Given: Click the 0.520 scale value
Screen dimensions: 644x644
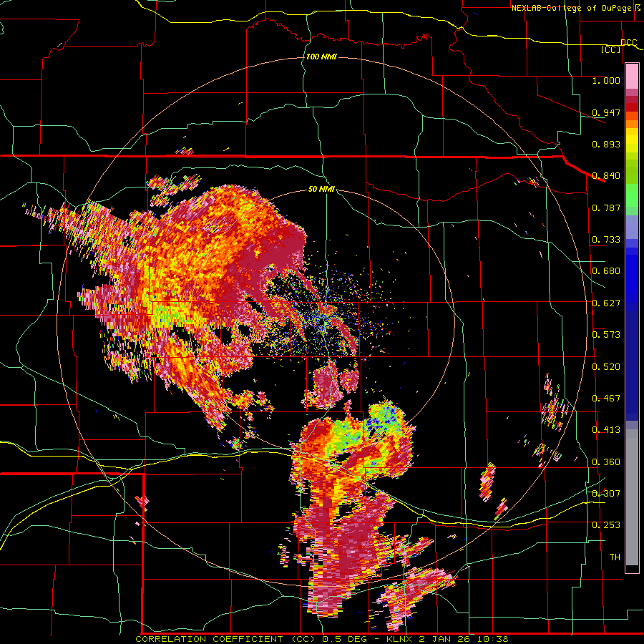Looking at the screenshot, I should pos(606,367).
